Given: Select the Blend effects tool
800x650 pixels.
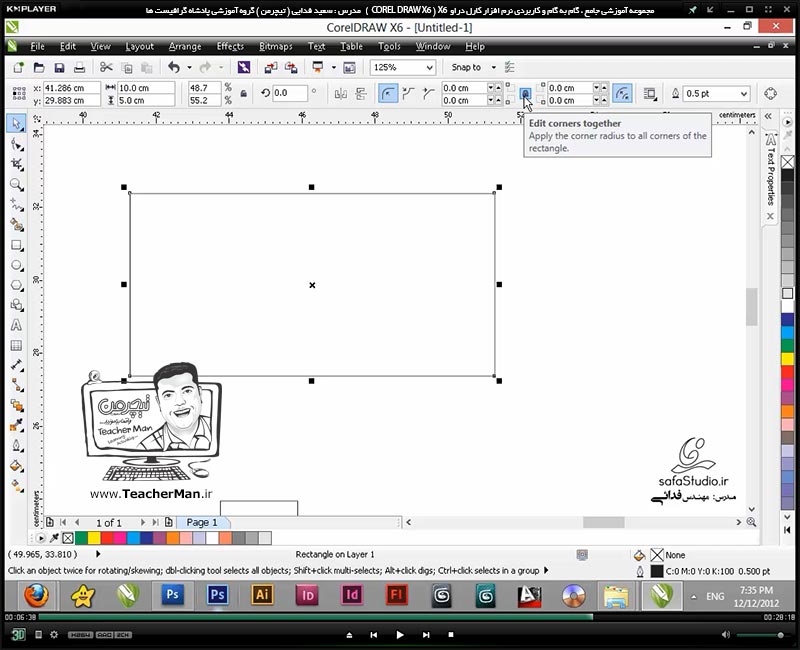Looking at the screenshot, I should (x=17, y=406).
